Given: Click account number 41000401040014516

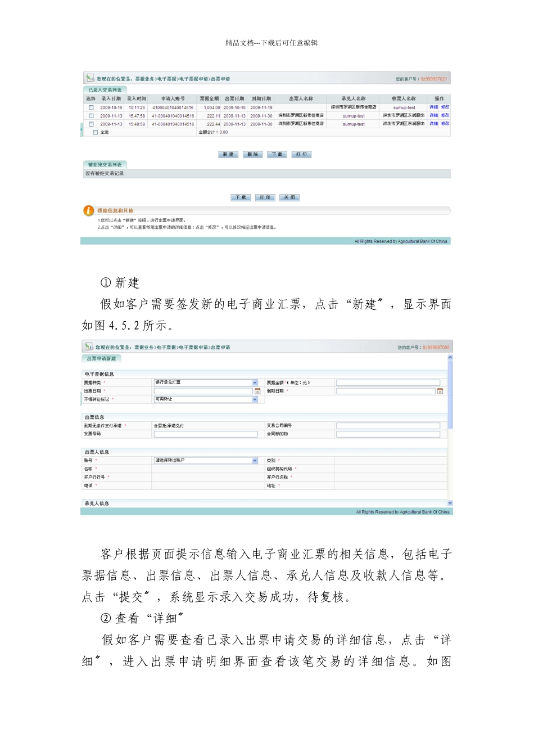Looking at the screenshot, I should coord(173,107).
